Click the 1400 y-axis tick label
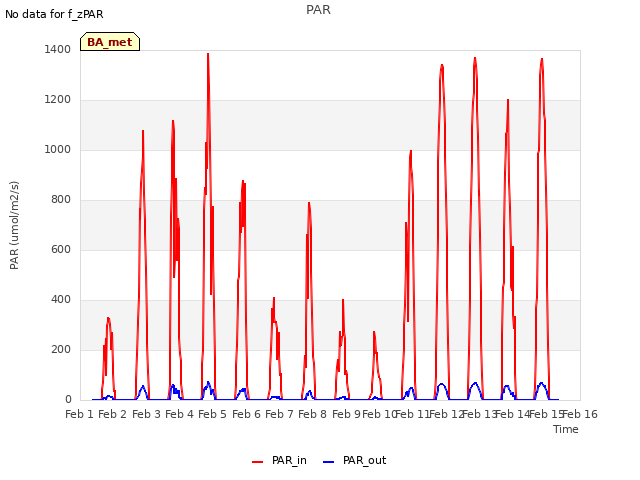 tap(58, 49)
